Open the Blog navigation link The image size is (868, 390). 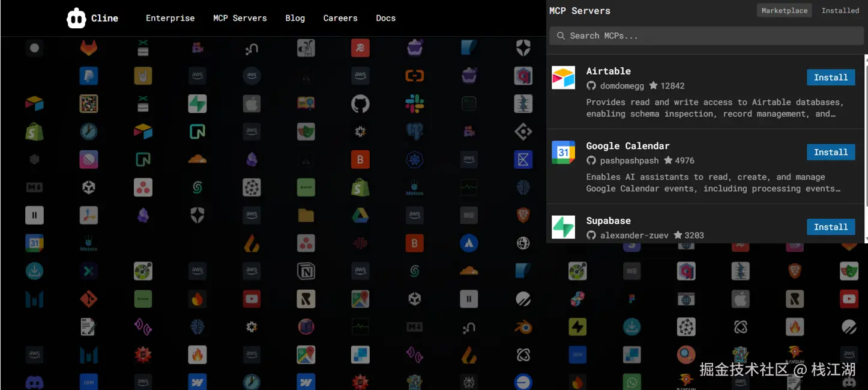295,18
